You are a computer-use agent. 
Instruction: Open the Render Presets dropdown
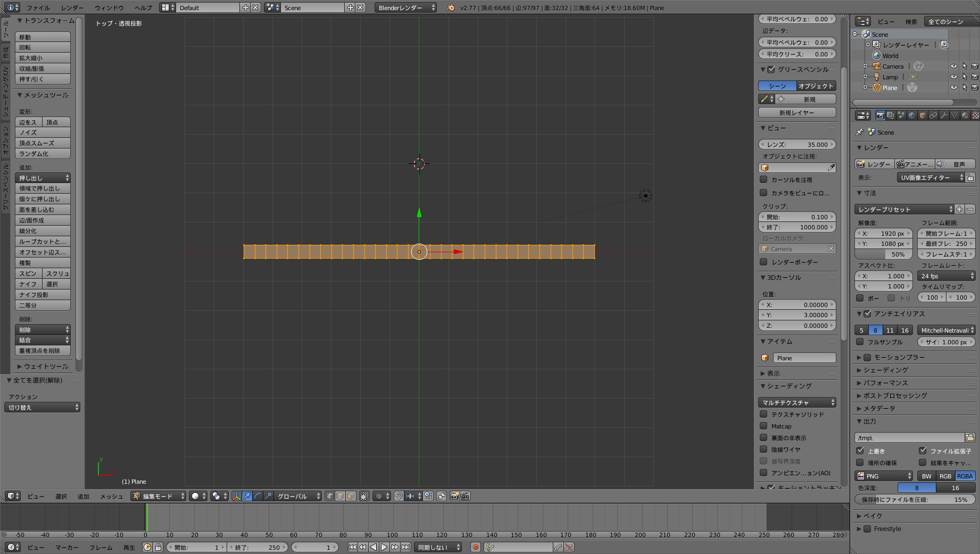click(x=904, y=209)
